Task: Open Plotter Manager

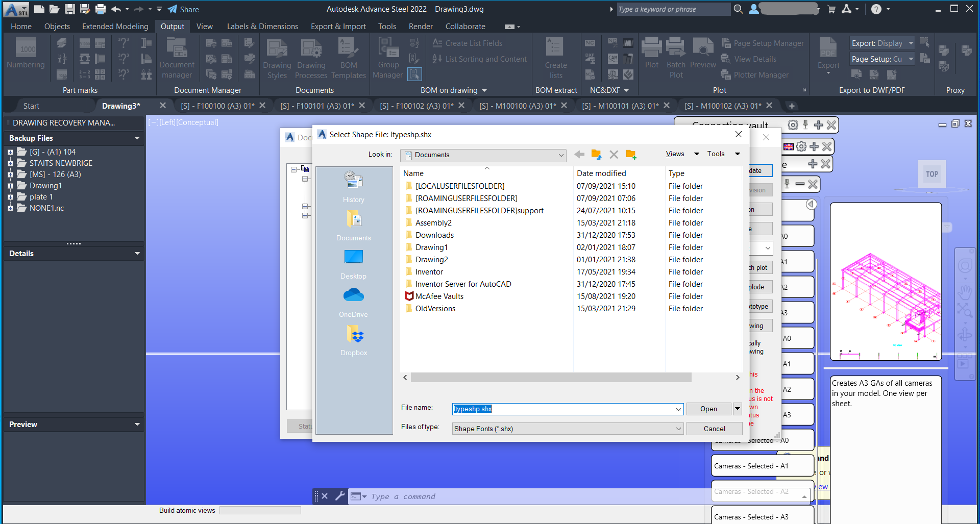Action: pos(755,75)
